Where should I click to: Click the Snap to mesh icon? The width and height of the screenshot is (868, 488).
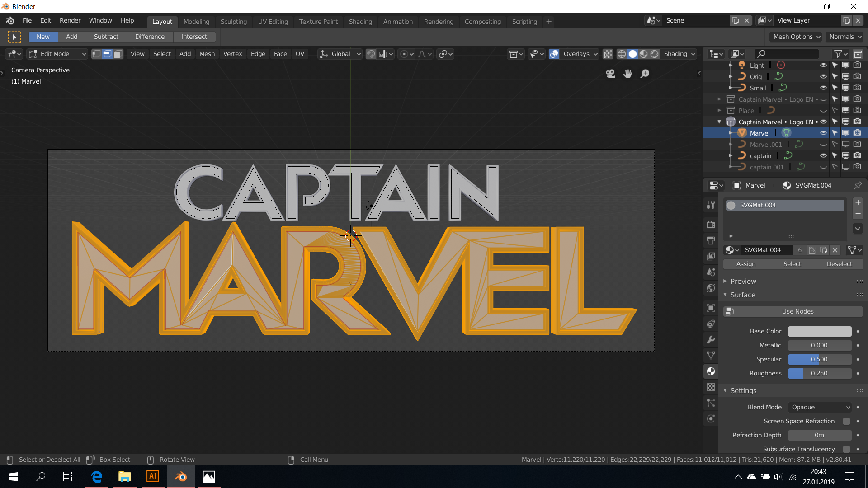[x=370, y=54]
